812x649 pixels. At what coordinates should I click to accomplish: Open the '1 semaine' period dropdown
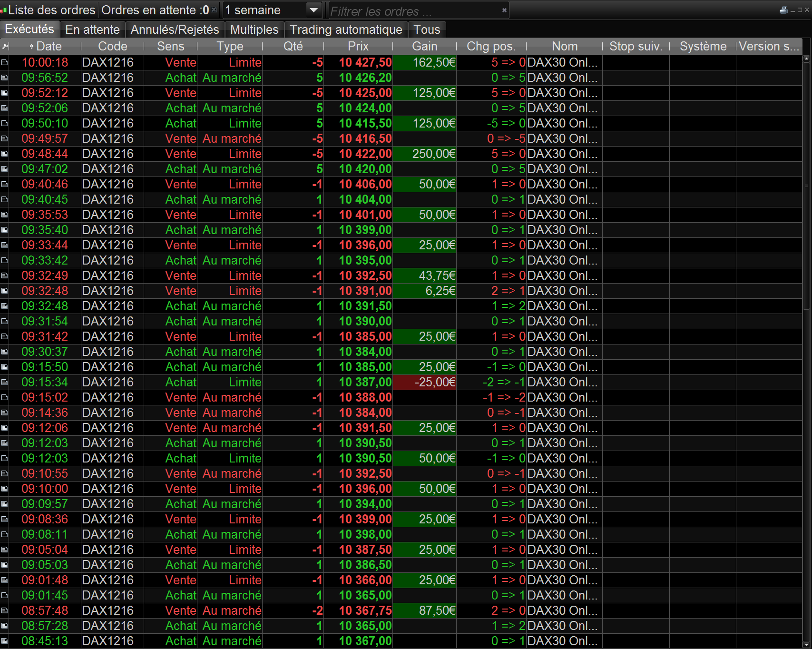[x=273, y=10]
